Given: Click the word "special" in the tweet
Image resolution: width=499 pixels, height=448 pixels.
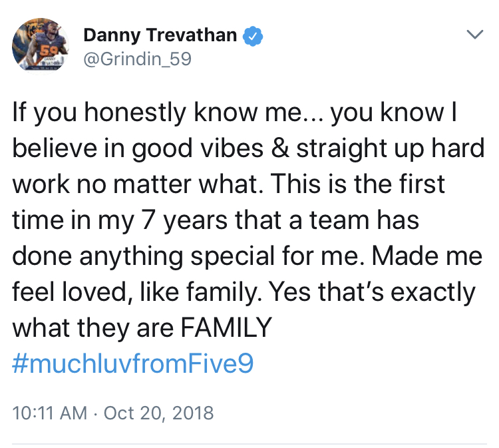Looking at the screenshot, I should [232, 257].
